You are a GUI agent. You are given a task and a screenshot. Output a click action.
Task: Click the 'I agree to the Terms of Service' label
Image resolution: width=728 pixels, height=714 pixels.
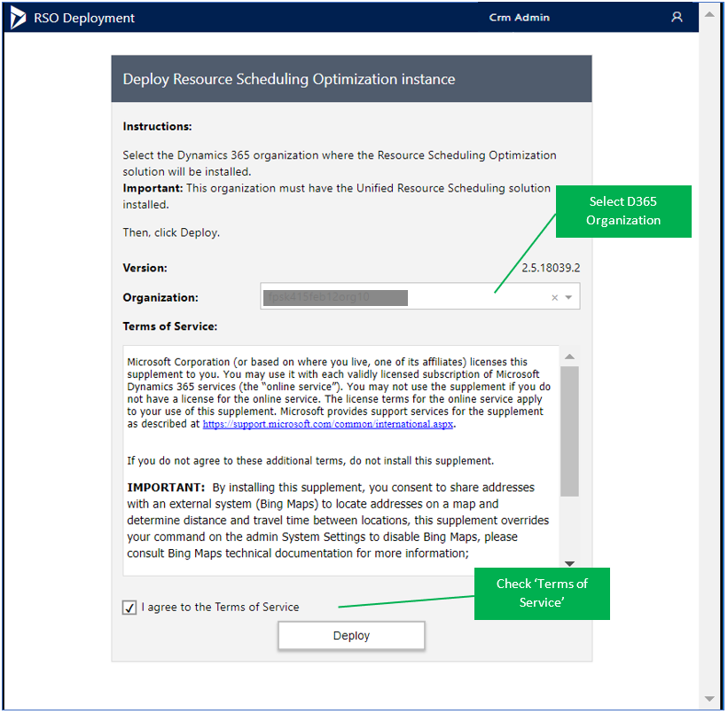click(x=221, y=608)
